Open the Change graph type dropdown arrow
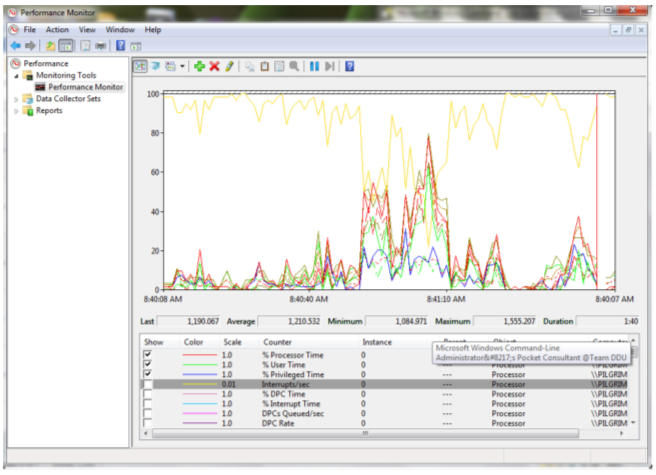656x475 pixels. pyautogui.click(x=182, y=66)
